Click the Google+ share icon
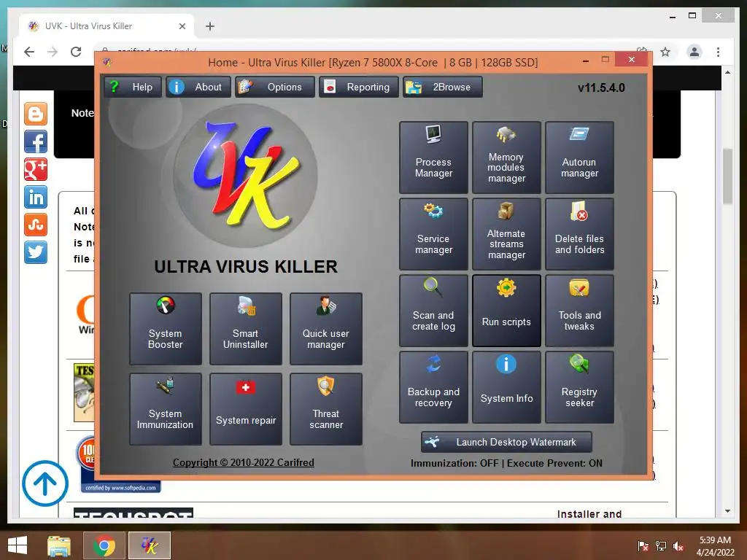 tap(36, 169)
